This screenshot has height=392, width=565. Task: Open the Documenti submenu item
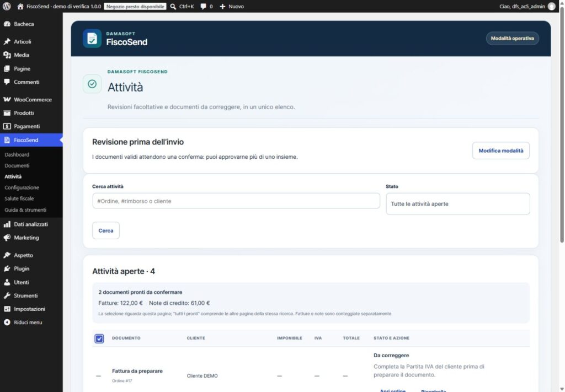point(17,165)
